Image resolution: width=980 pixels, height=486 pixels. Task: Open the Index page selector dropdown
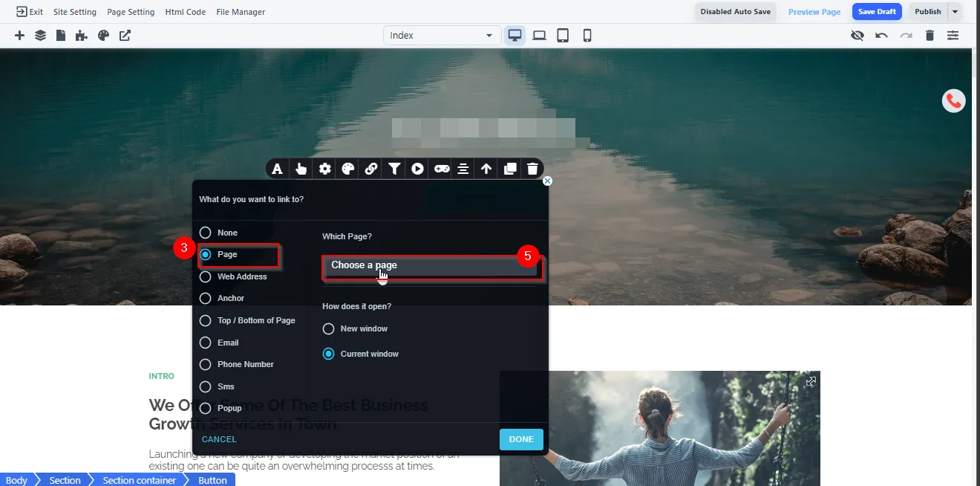[x=441, y=35]
